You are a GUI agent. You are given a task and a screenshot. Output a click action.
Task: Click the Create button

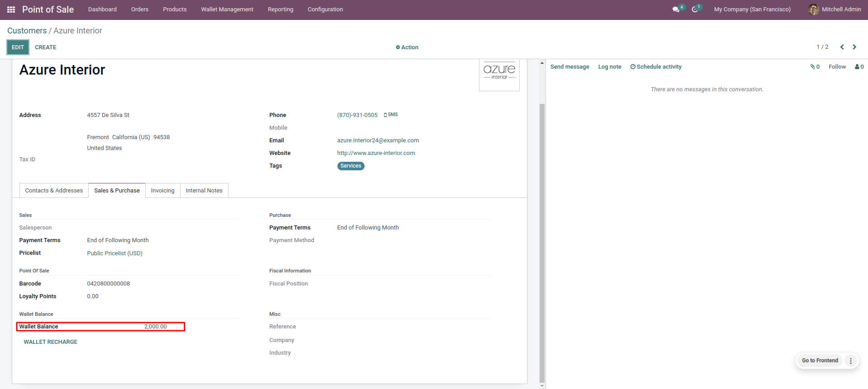(x=46, y=47)
